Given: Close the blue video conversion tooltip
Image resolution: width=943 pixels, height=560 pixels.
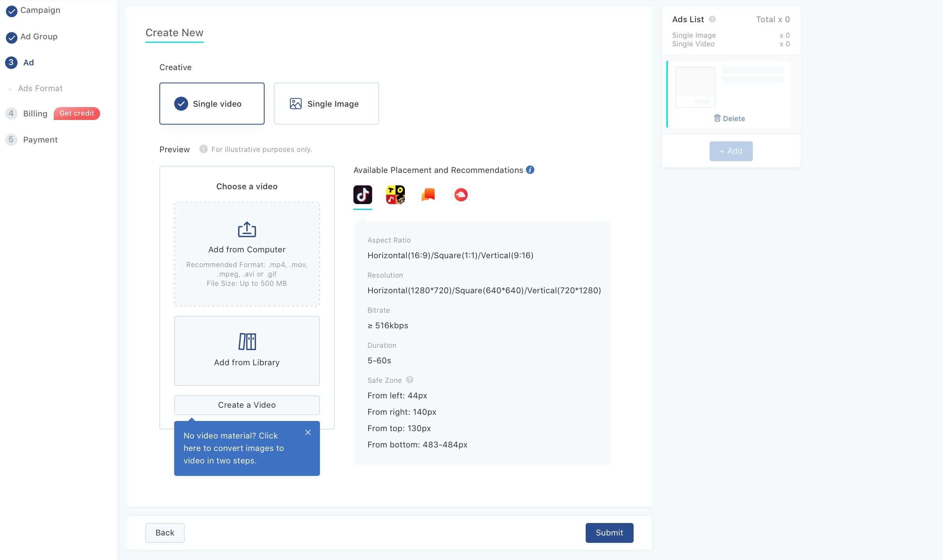Looking at the screenshot, I should 308,433.
